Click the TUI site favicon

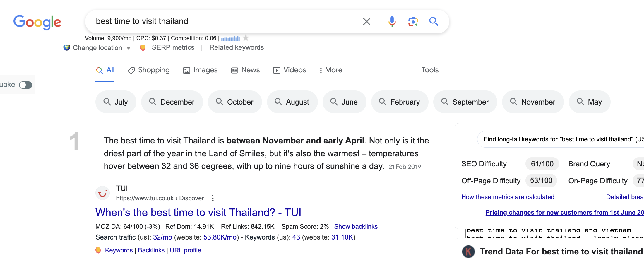pos(103,193)
